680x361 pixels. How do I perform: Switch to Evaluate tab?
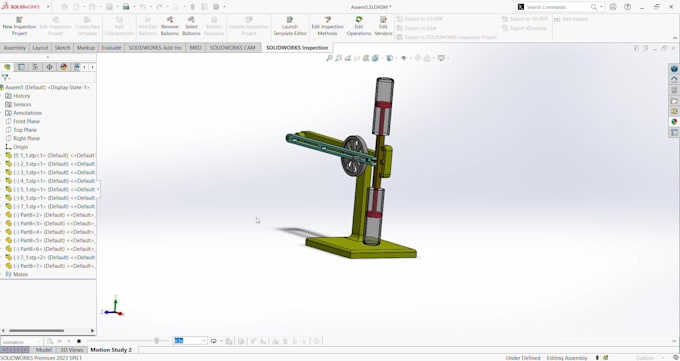pos(111,48)
